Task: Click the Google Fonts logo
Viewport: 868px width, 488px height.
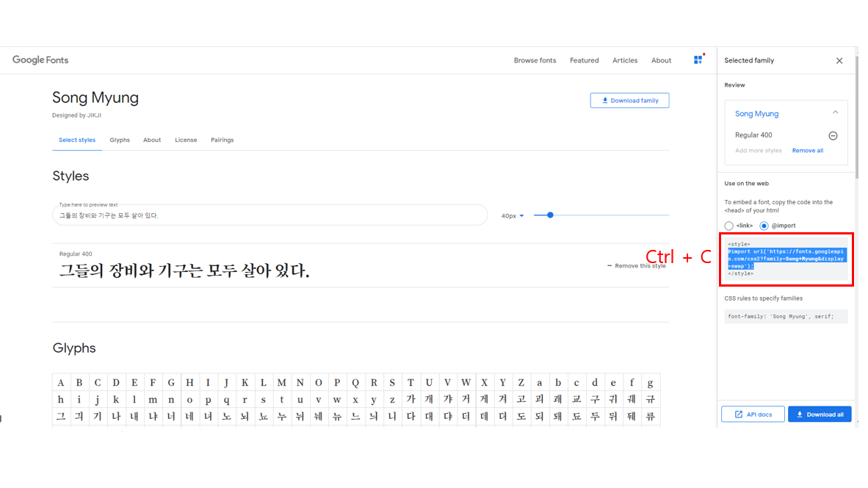Action: [x=40, y=60]
